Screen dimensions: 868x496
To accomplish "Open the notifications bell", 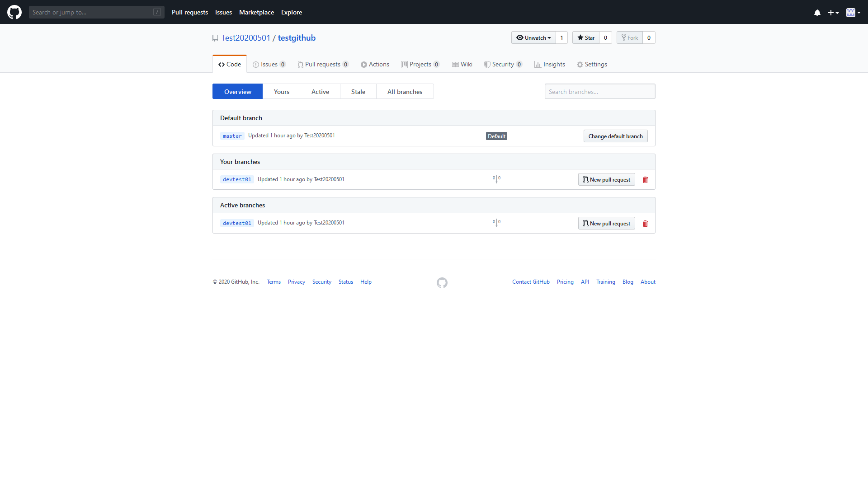I will (x=817, y=13).
